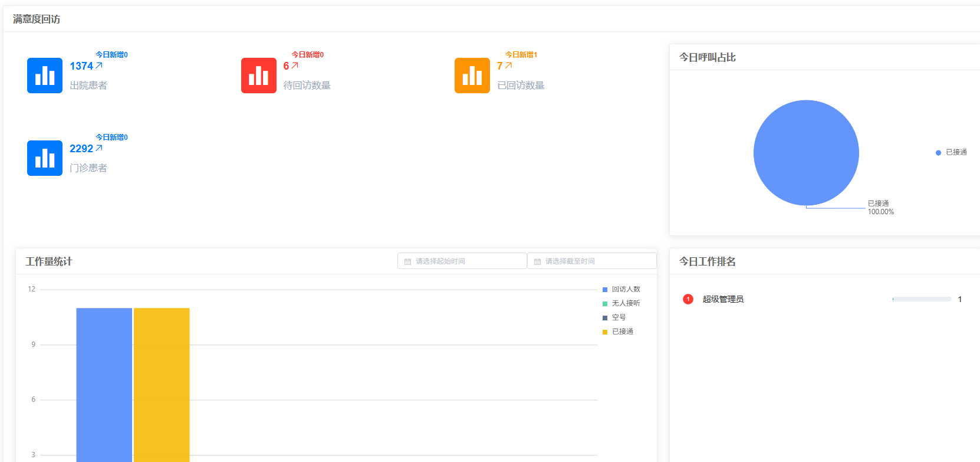Click the calendar icon in end time field

click(537, 261)
